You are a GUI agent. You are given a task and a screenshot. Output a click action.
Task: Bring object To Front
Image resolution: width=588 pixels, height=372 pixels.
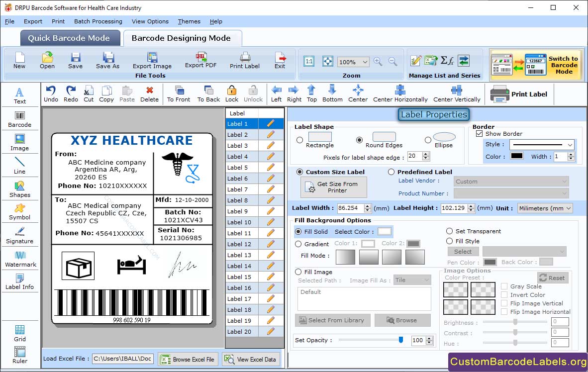[179, 94]
